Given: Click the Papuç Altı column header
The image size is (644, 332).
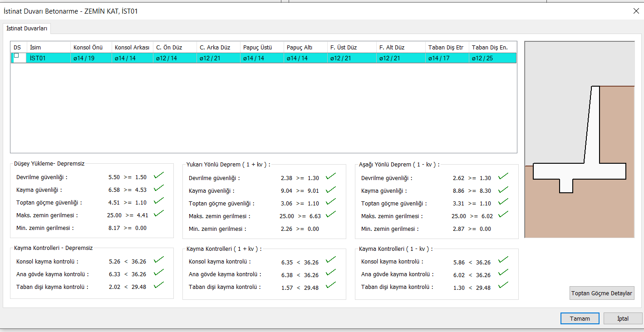Looking at the screenshot, I should click(305, 47).
